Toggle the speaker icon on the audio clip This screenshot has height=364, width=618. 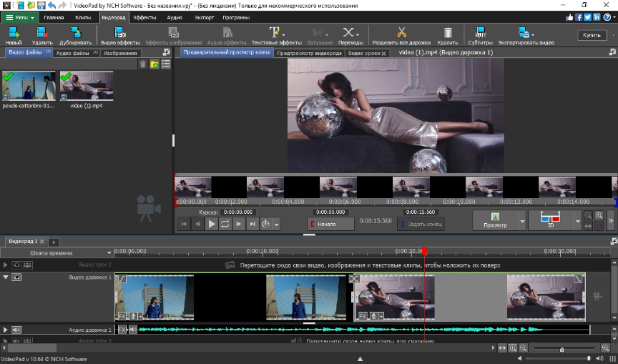click(x=133, y=330)
